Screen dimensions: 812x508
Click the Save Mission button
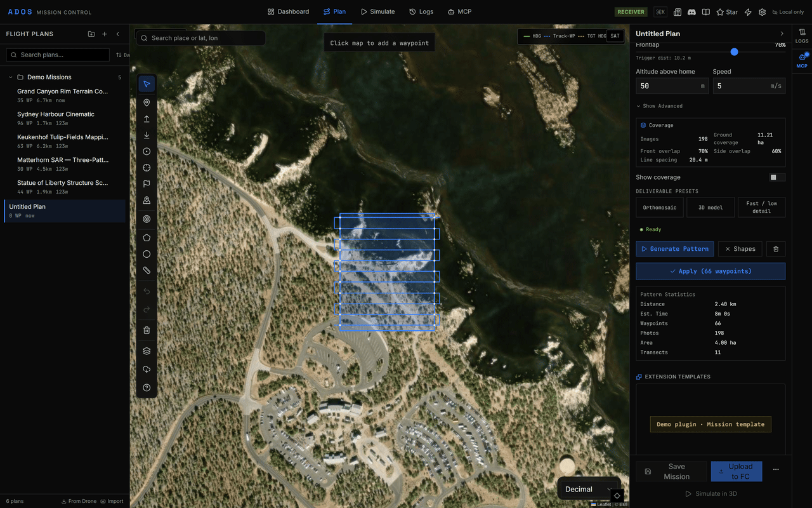coord(671,471)
